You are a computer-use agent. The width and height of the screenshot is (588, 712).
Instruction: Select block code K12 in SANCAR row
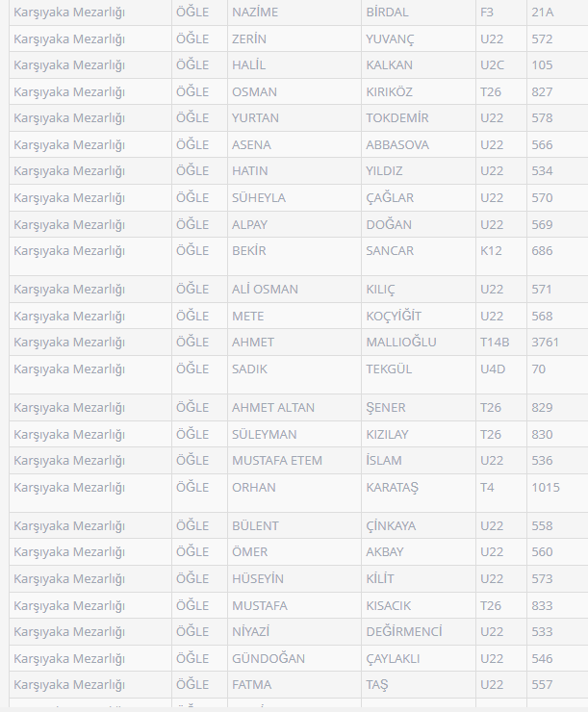491,251
